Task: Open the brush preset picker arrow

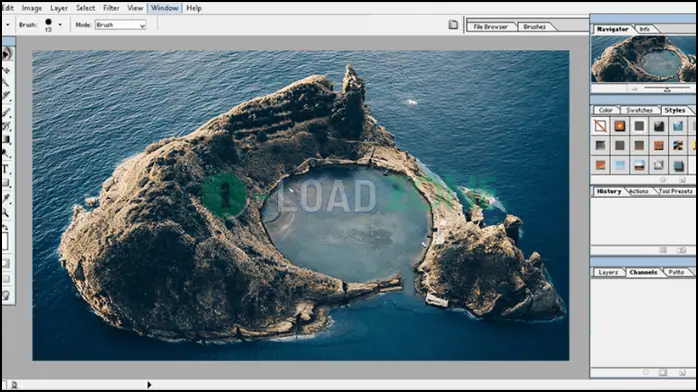Action: 60,25
